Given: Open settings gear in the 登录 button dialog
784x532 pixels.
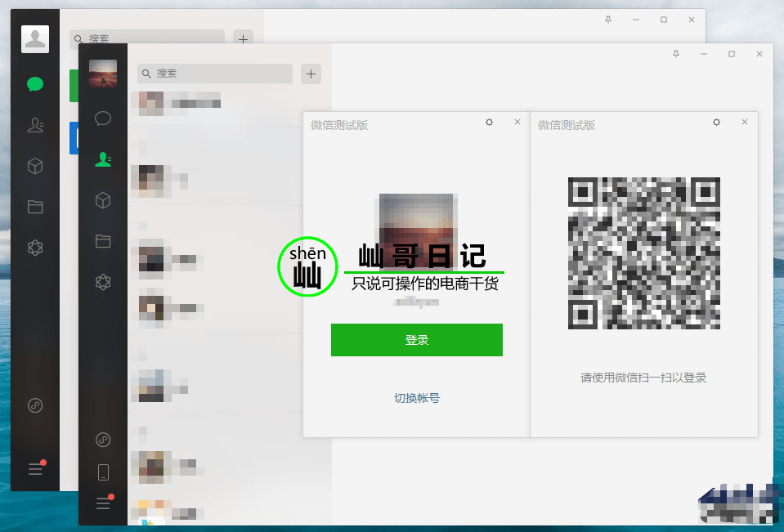Looking at the screenshot, I should click(x=489, y=122).
